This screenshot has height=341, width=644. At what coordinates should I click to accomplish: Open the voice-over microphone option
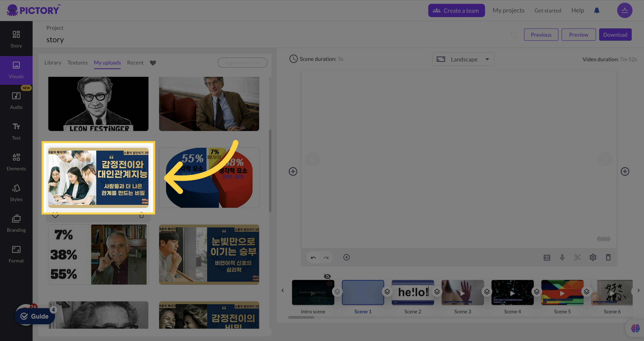click(562, 257)
